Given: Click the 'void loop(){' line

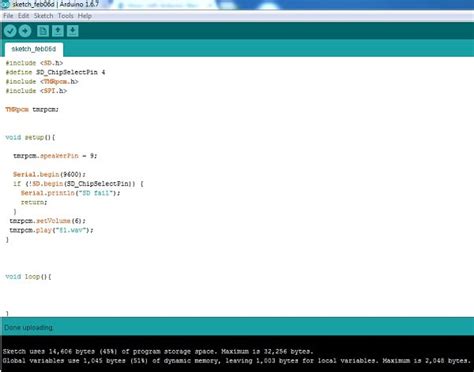Looking at the screenshot, I should point(28,277).
